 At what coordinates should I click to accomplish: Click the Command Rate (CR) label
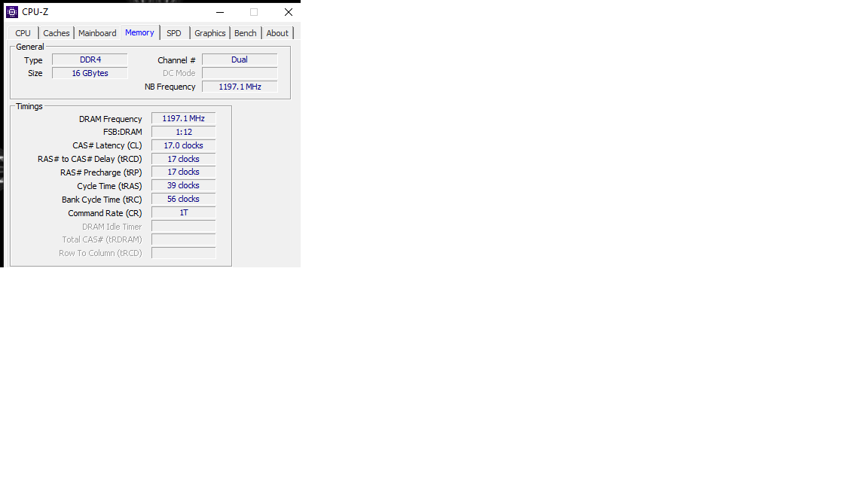pos(105,213)
